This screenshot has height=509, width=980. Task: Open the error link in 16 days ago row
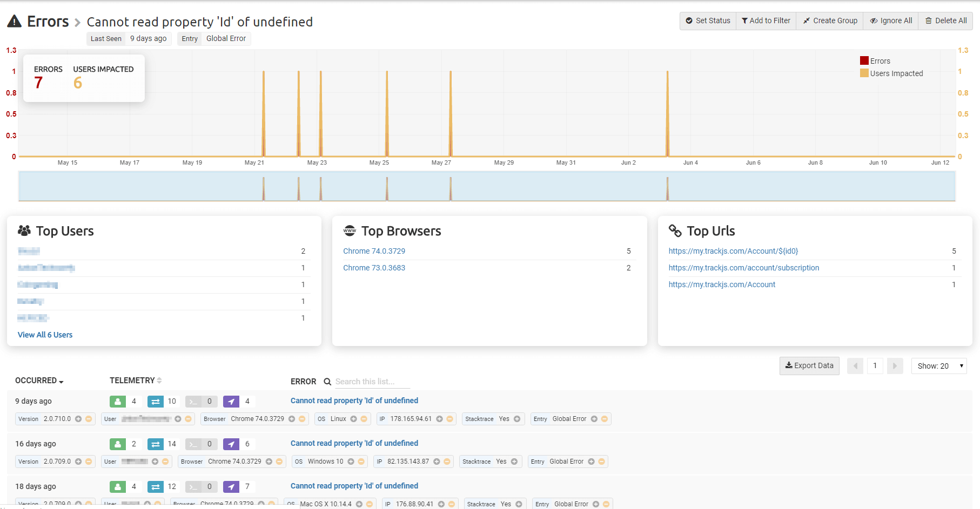pos(354,443)
